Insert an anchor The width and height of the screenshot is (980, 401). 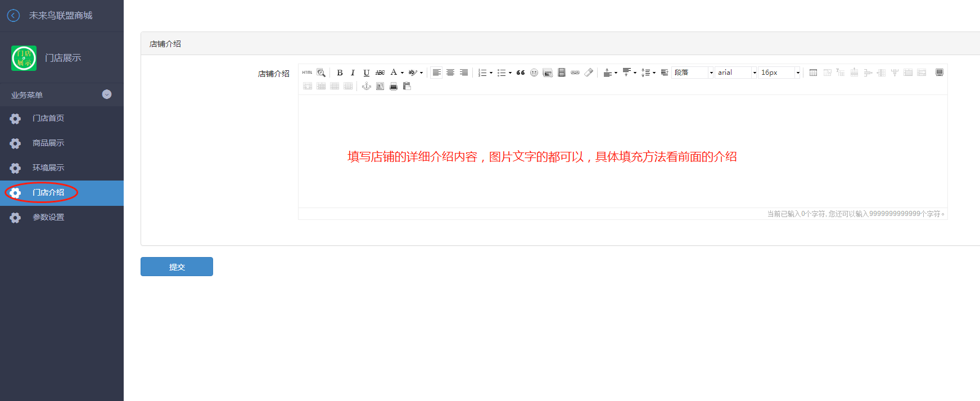click(x=367, y=86)
